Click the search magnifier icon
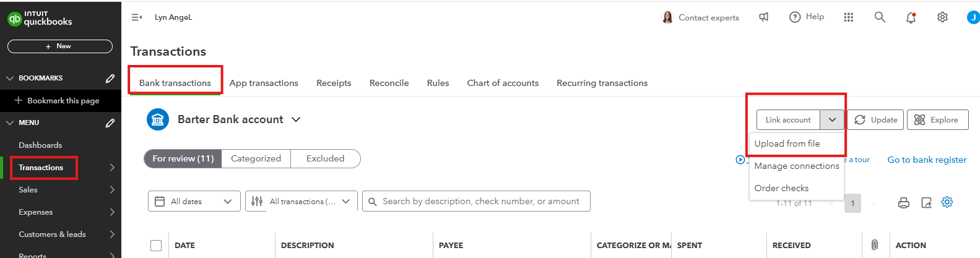980x258 pixels. (x=880, y=17)
